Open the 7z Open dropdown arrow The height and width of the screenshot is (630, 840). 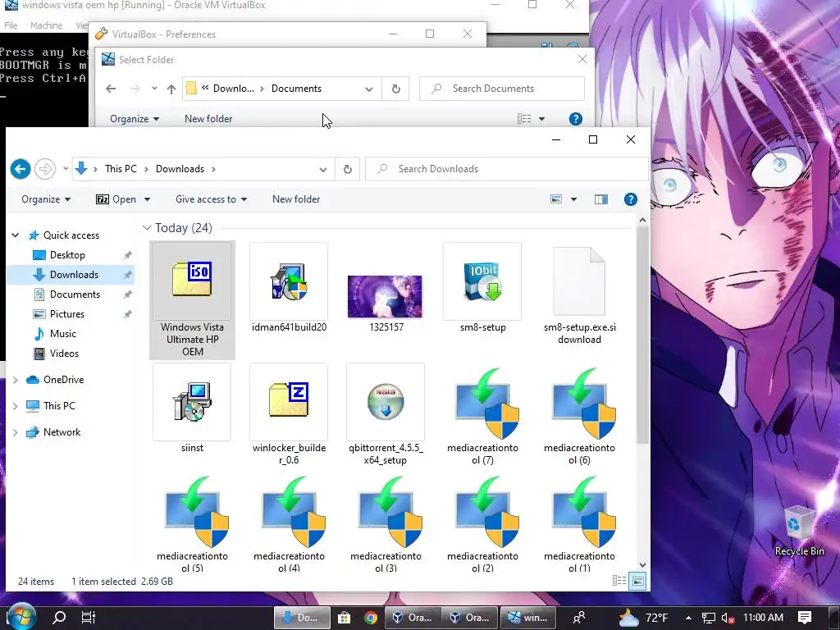[147, 199]
